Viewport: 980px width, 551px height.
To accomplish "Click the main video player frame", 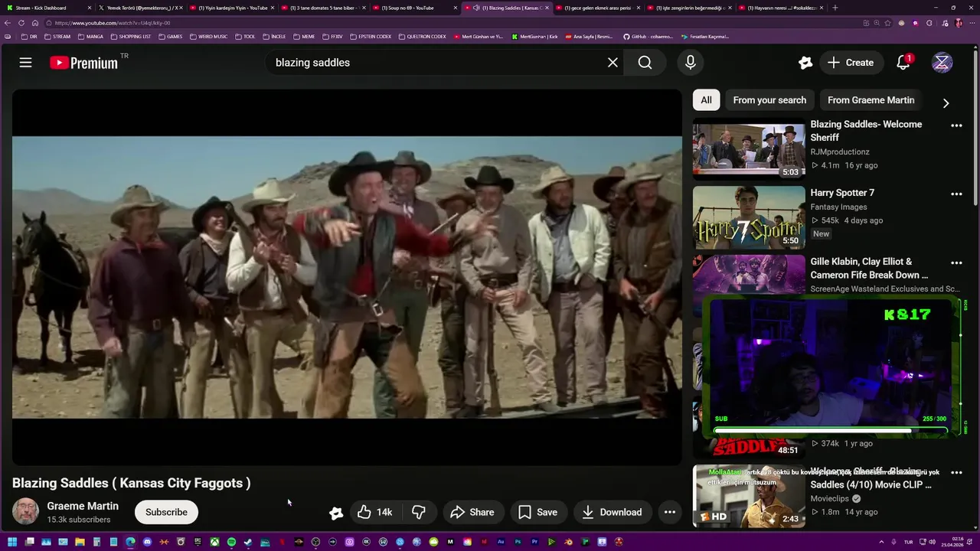I will (x=347, y=277).
